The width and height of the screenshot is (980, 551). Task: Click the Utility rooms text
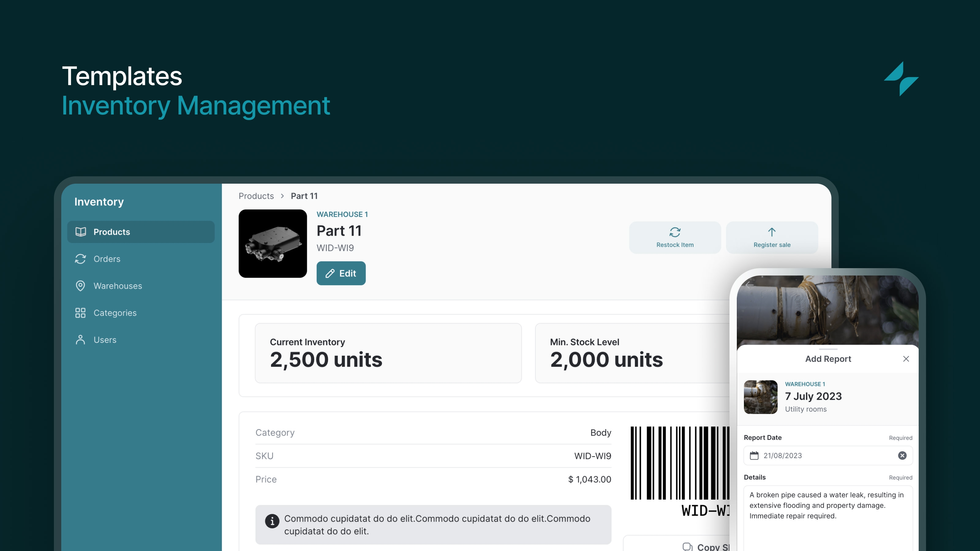pyautogui.click(x=805, y=409)
